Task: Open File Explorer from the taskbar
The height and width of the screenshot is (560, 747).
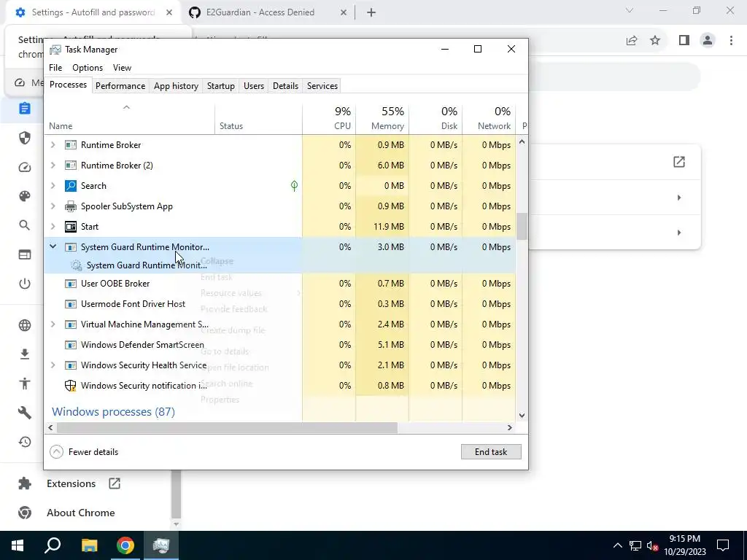Action: pyautogui.click(x=89, y=545)
